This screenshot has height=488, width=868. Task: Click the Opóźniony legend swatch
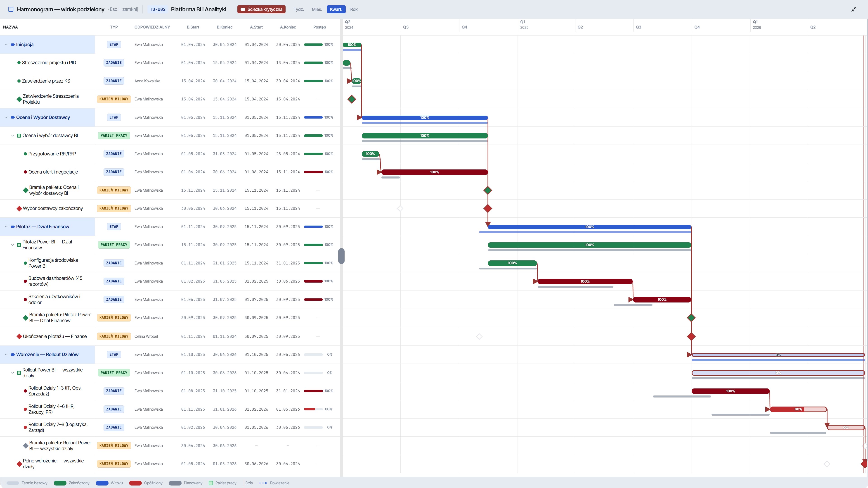pos(135,483)
